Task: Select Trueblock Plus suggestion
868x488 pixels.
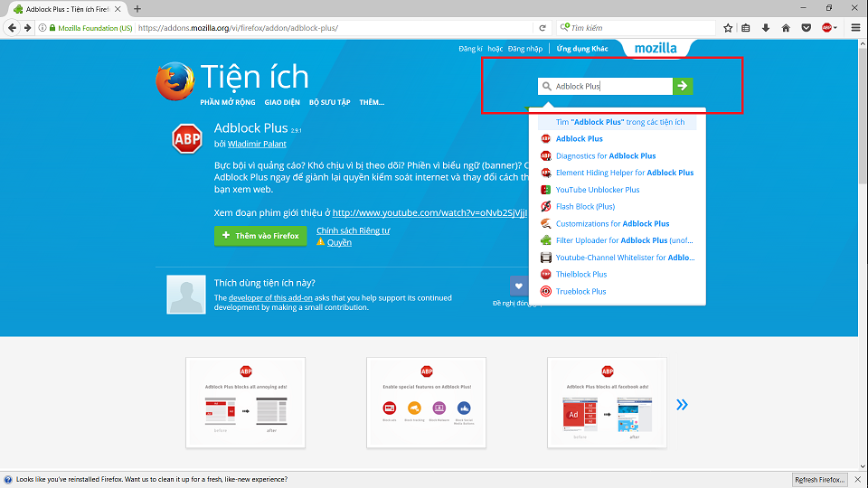Action: point(618,291)
